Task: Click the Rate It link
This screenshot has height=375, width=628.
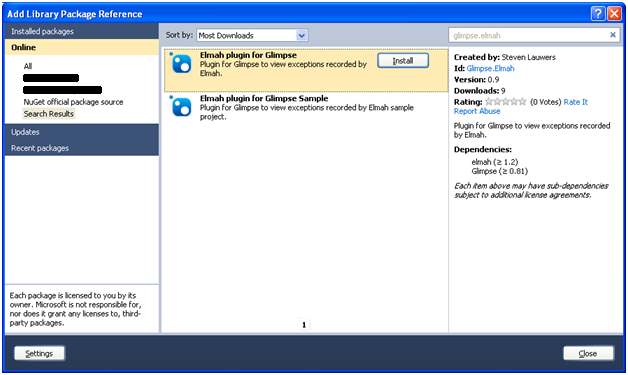Action: [x=576, y=102]
